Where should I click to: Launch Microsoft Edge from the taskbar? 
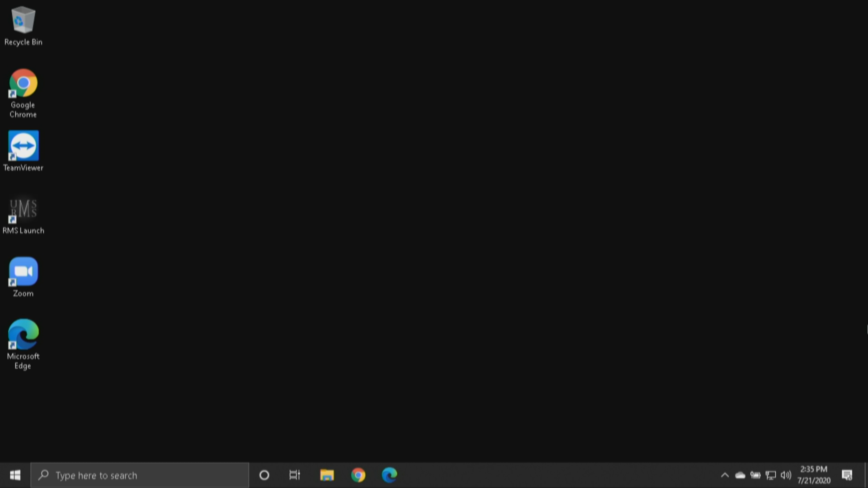389,475
